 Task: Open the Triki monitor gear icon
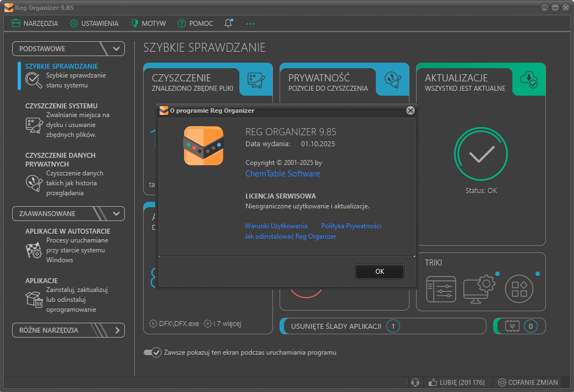479,289
